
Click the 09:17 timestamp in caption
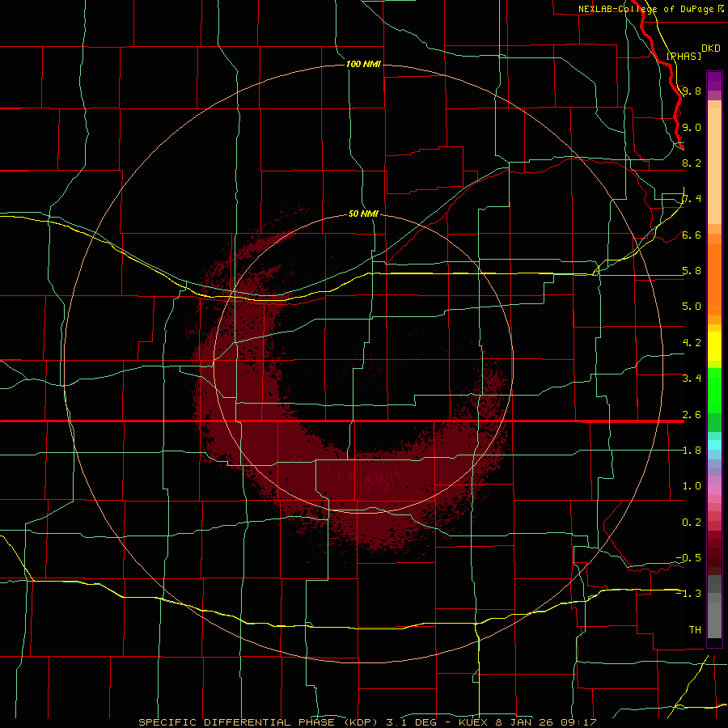(x=578, y=722)
